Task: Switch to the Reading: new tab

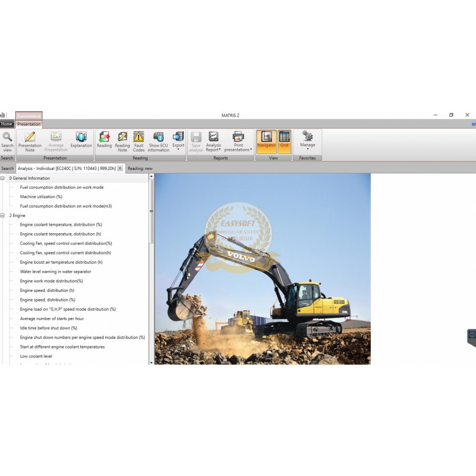Action: (x=140, y=169)
